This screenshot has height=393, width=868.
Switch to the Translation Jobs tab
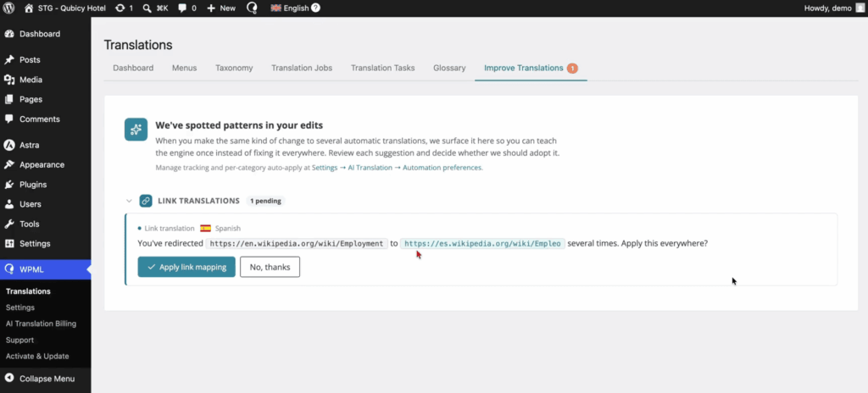point(302,68)
